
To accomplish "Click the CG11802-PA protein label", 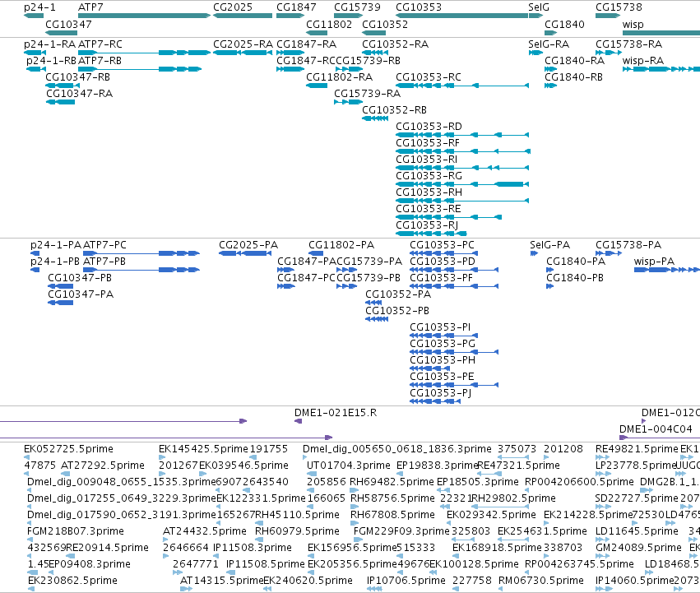I will point(341,245).
